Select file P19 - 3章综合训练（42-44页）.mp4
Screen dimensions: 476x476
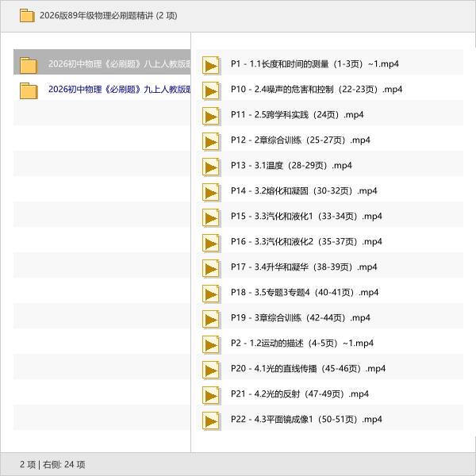point(300,318)
